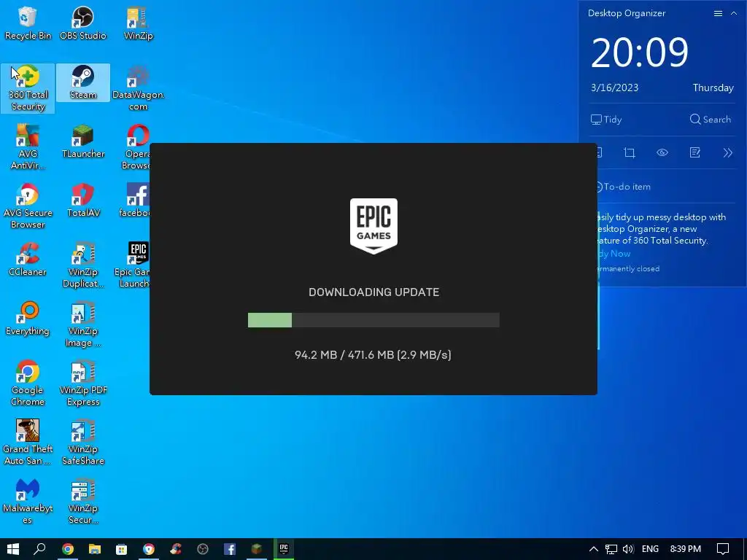This screenshot has width=747, height=560.
Task: Open Windows taskbar search
Action: click(39, 549)
